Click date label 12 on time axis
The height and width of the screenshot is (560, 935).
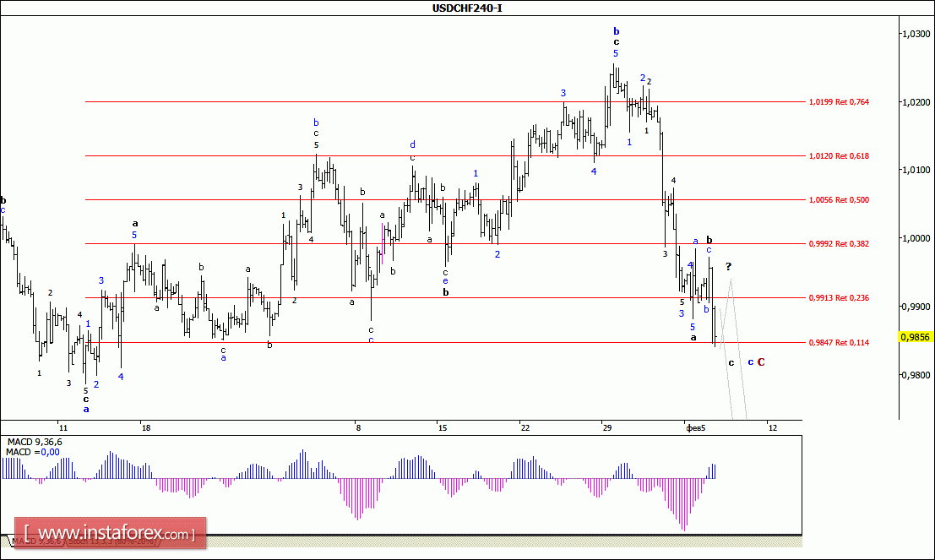pos(772,427)
